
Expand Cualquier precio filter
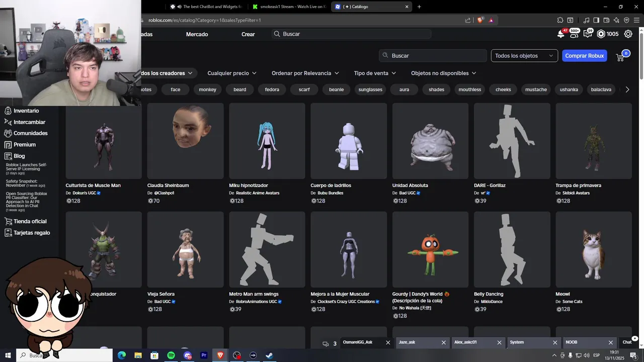coord(232,73)
